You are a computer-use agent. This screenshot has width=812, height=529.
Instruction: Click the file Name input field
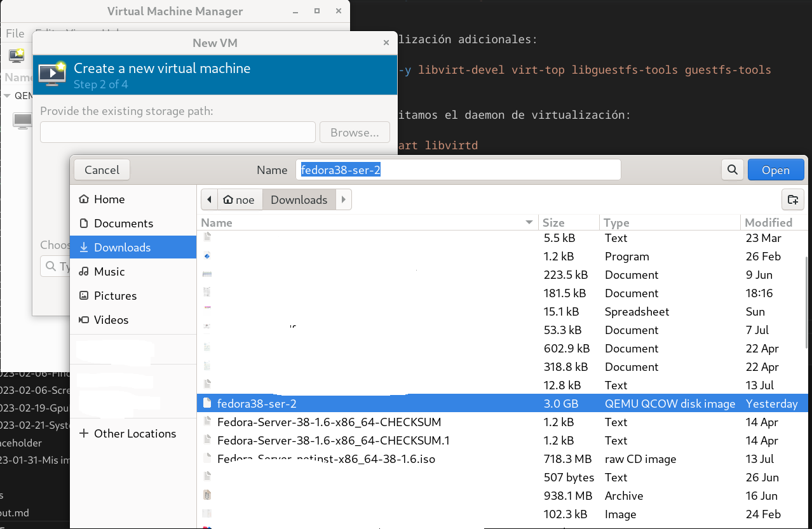[x=458, y=170]
